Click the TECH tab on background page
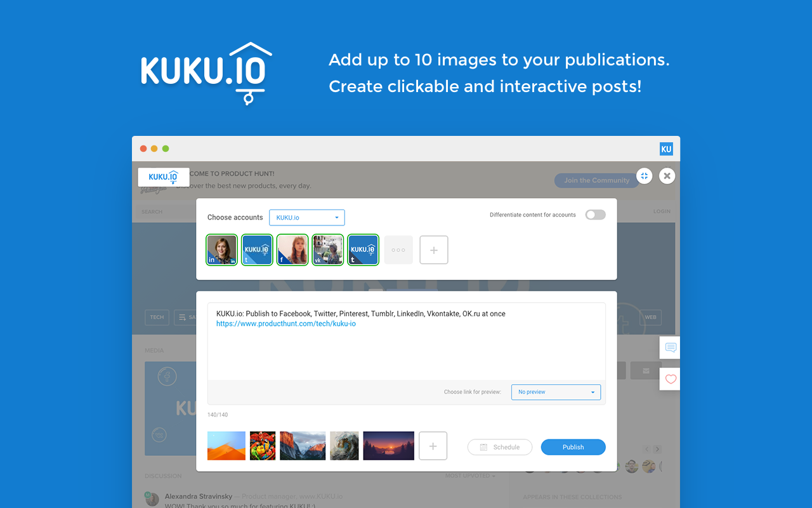This screenshot has width=812, height=508. coord(157,317)
